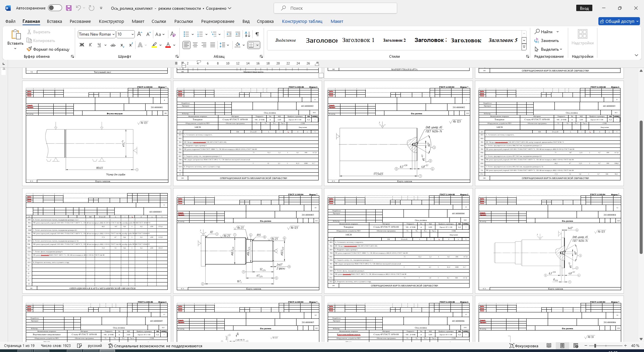The image size is (644, 352).
Task: Click the Число слов: 1923 indicator
Action: pos(56,346)
